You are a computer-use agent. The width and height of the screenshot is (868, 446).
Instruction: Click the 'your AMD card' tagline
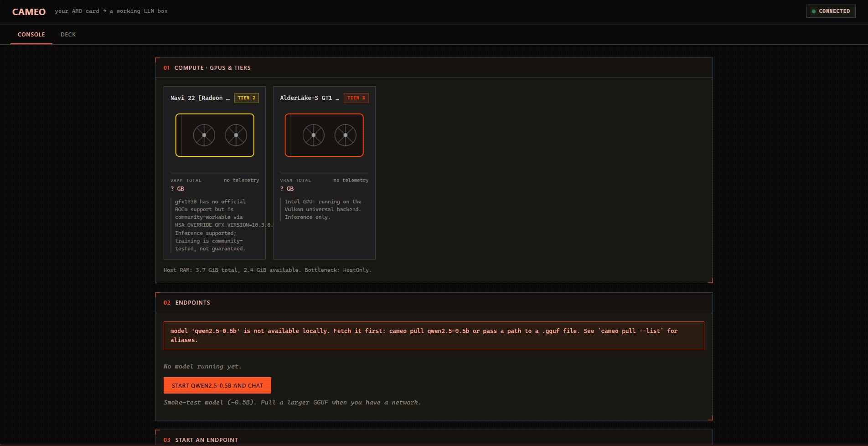(x=111, y=11)
